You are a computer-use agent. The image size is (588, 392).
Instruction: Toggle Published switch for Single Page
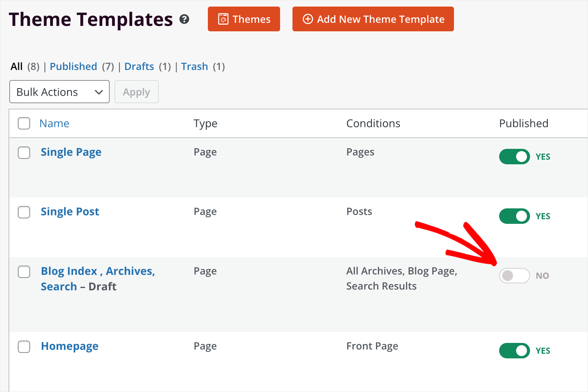coord(514,157)
